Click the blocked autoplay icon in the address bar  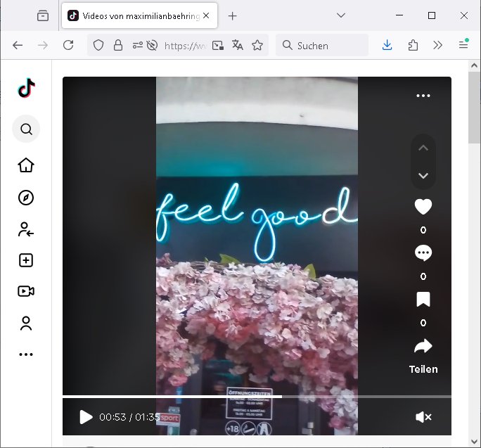152,46
